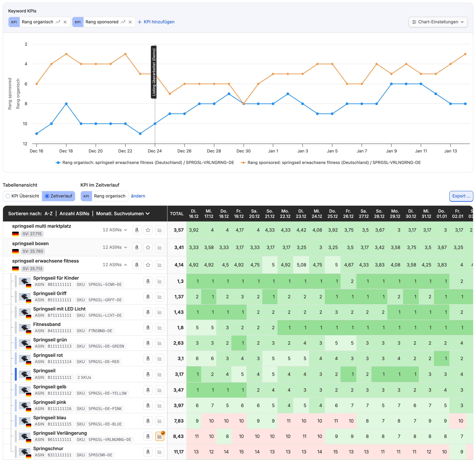Click the 2 SKUs badge on Springseil
This screenshot has height=460, width=476.
(84, 378)
